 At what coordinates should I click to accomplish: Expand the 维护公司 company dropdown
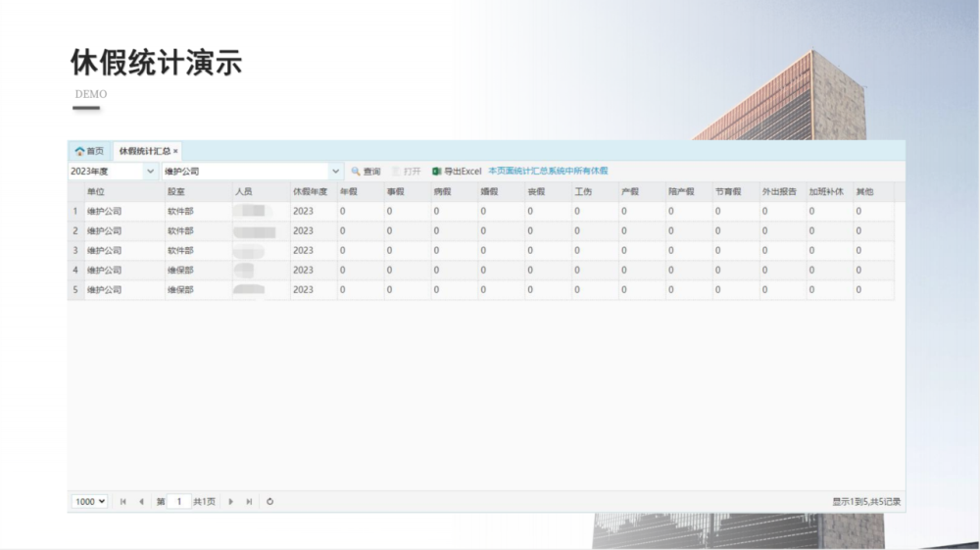(x=337, y=172)
